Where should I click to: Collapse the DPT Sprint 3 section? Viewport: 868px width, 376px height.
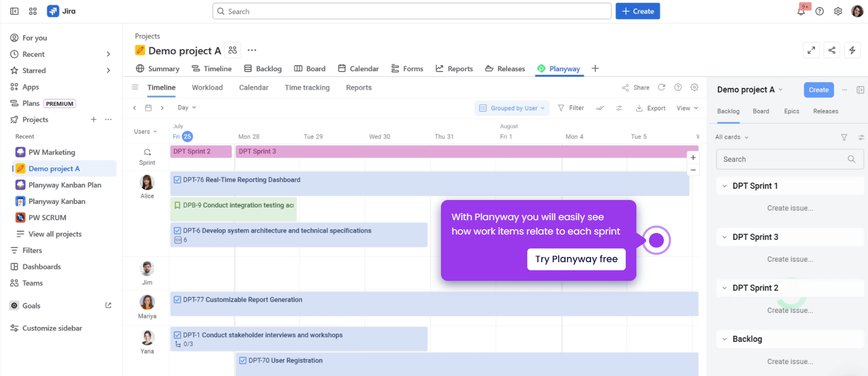click(724, 237)
